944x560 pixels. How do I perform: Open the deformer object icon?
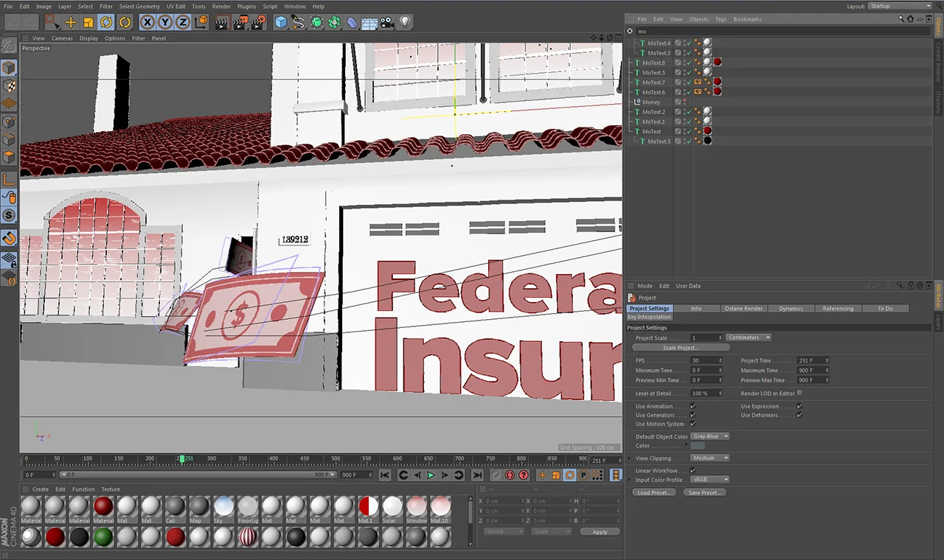coord(352,22)
